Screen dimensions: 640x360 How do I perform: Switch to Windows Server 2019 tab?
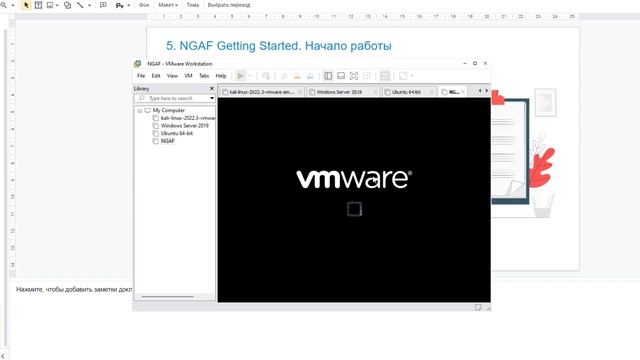pyautogui.click(x=339, y=92)
